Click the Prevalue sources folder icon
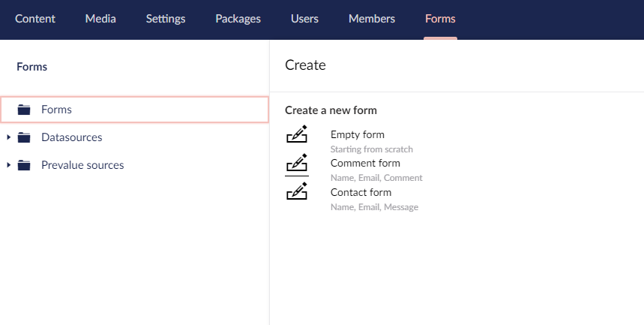Image resolution: width=644 pixels, height=325 pixels. click(x=24, y=165)
